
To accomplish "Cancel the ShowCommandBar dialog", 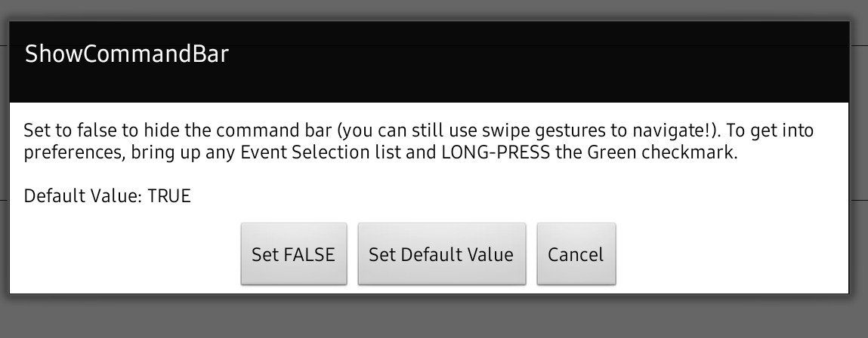I will coord(576,254).
